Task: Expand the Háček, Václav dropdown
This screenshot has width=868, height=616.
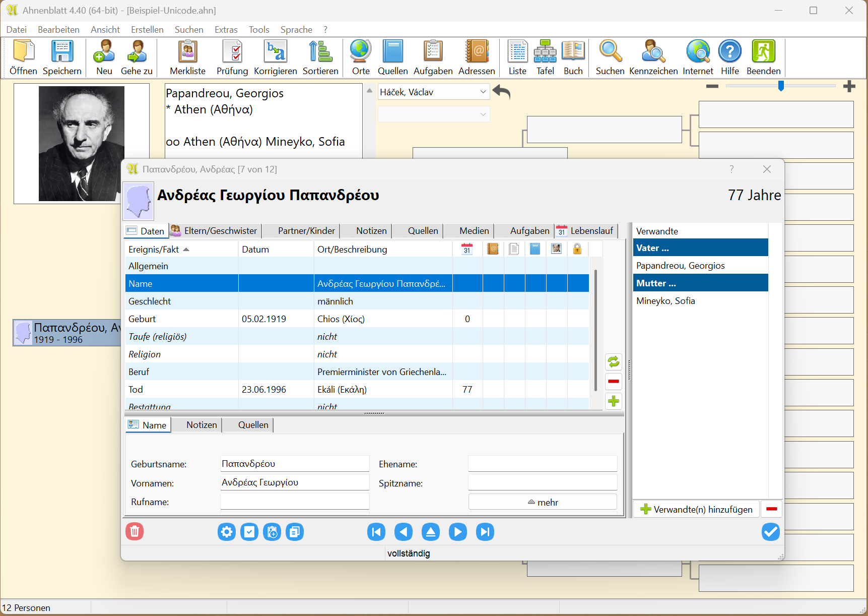Action: pos(483,92)
